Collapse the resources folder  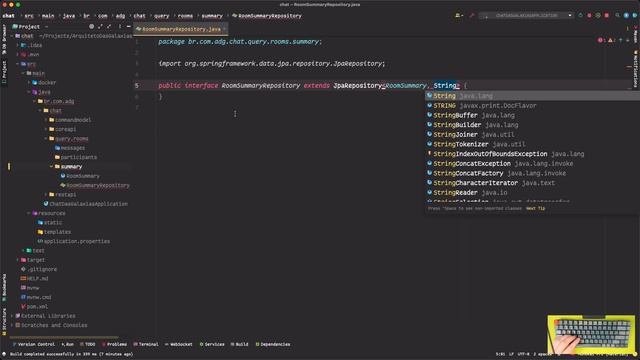29,213
